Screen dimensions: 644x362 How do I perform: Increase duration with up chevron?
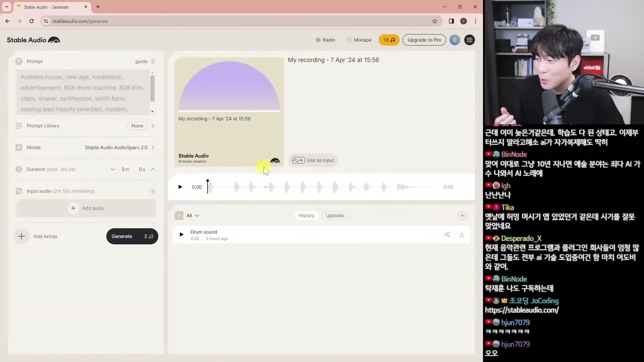click(153, 170)
